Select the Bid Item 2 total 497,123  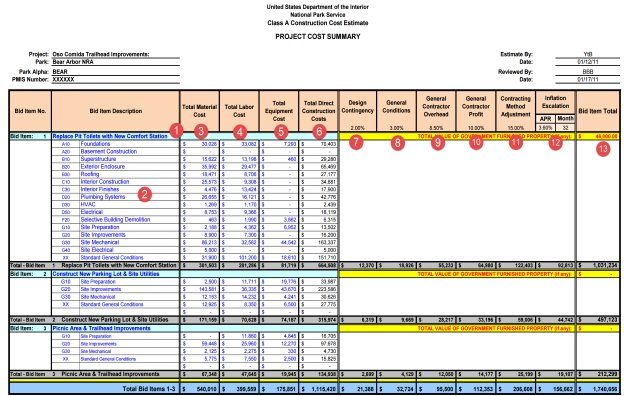tap(598, 320)
